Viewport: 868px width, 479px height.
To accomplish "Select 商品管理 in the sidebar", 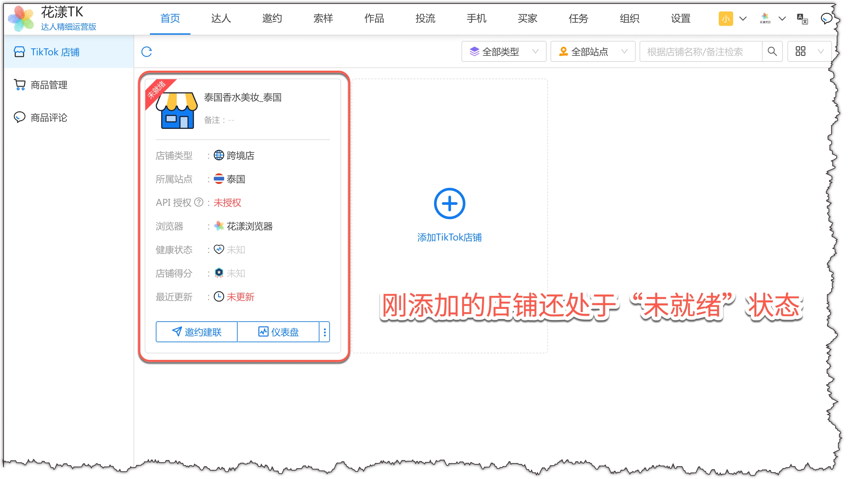I will click(69, 85).
